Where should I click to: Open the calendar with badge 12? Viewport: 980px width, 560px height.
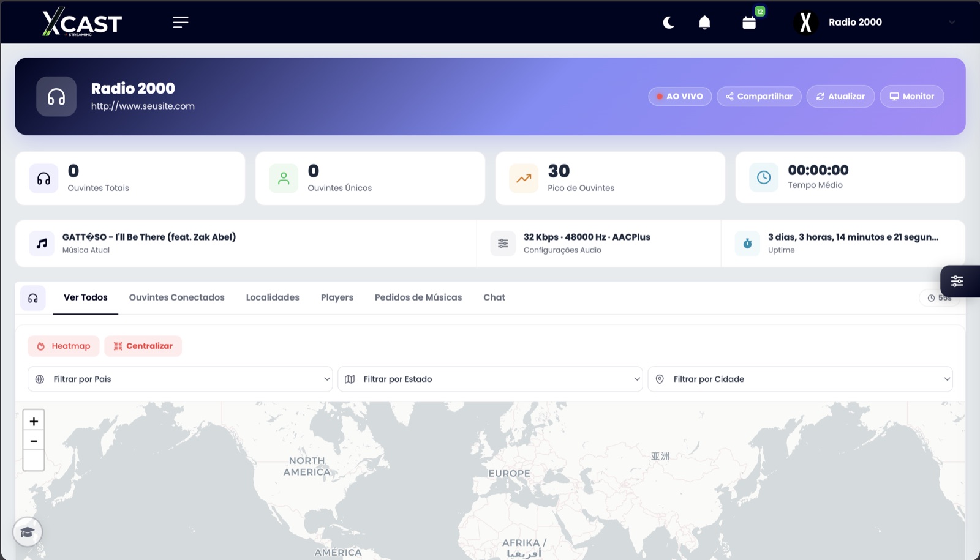point(749,23)
